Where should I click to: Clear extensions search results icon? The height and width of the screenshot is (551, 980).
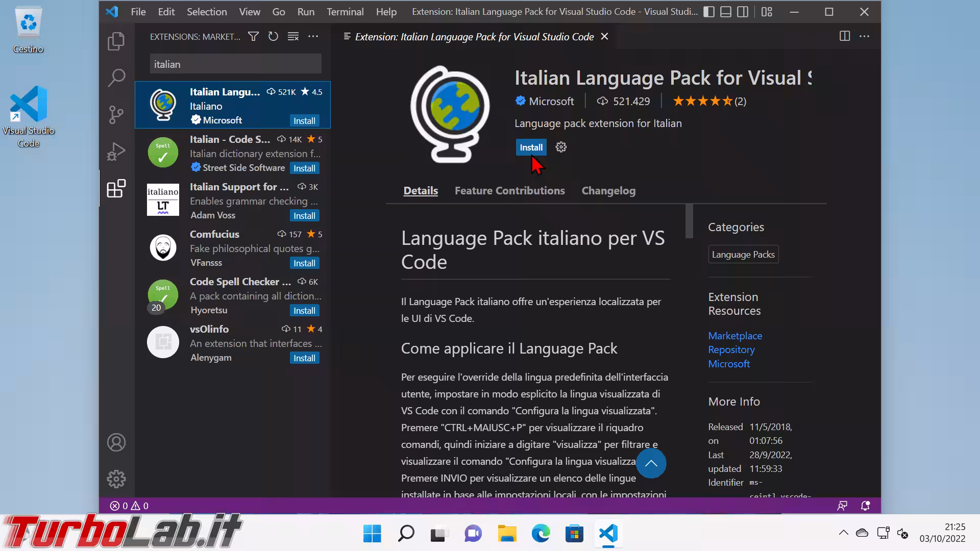click(293, 36)
